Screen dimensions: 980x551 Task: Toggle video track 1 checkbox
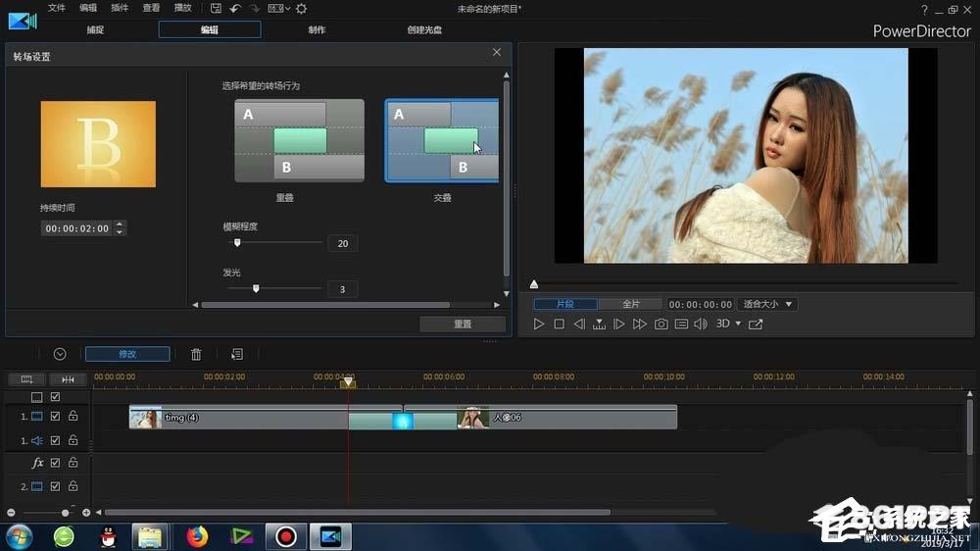(x=55, y=416)
